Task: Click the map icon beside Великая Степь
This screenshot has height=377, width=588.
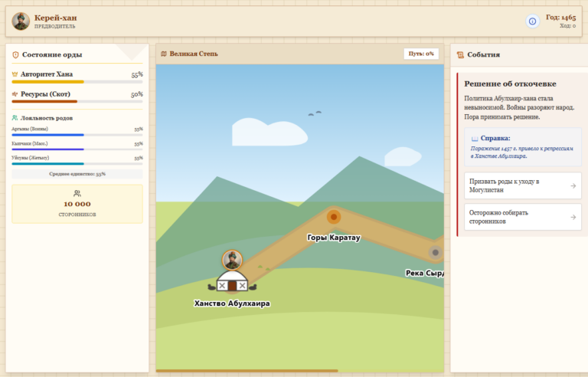Action: 164,54
